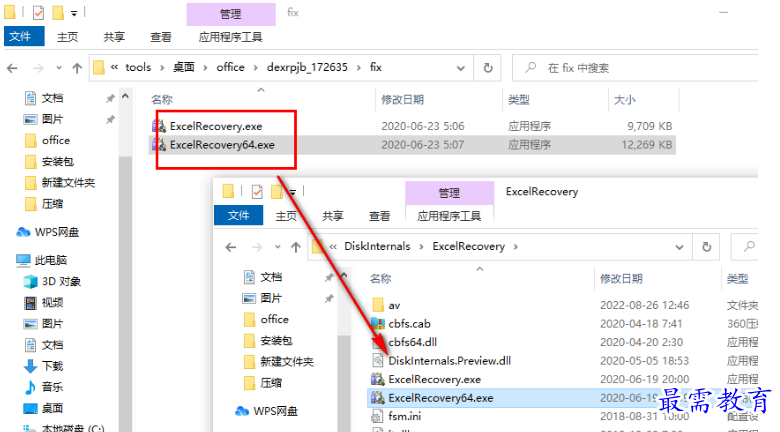Refresh the ExcelRecovery folder view

(706, 247)
